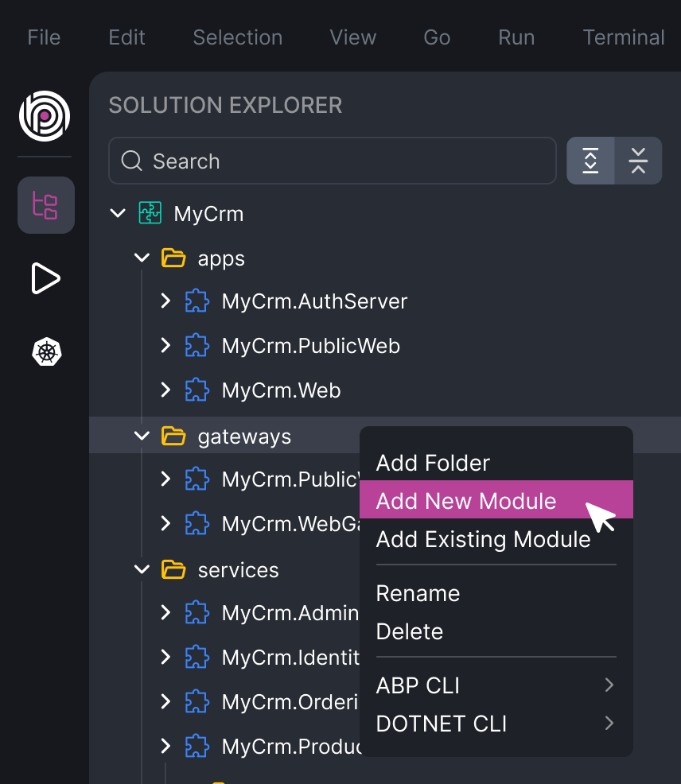Image resolution: width=681 pixels, height=784 pixels.
Task: Choose Add Existing Module
Action: (x=496, y=539)
